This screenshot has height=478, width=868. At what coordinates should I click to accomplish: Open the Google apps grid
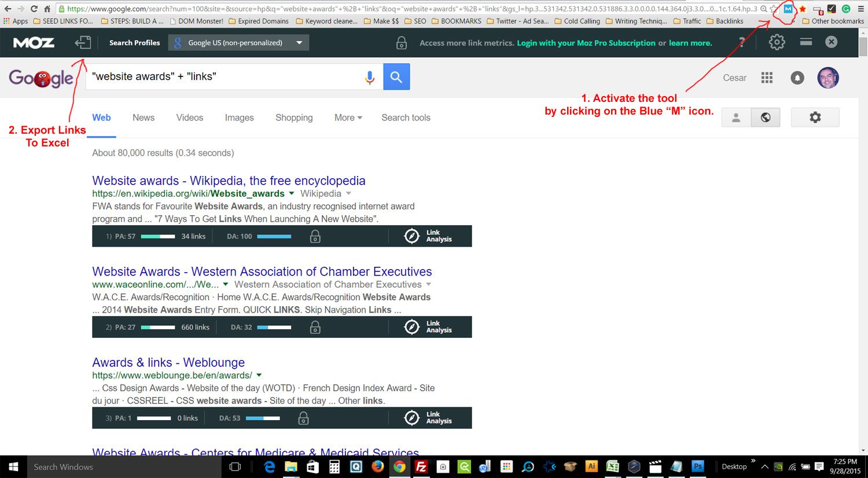[767, 78]
